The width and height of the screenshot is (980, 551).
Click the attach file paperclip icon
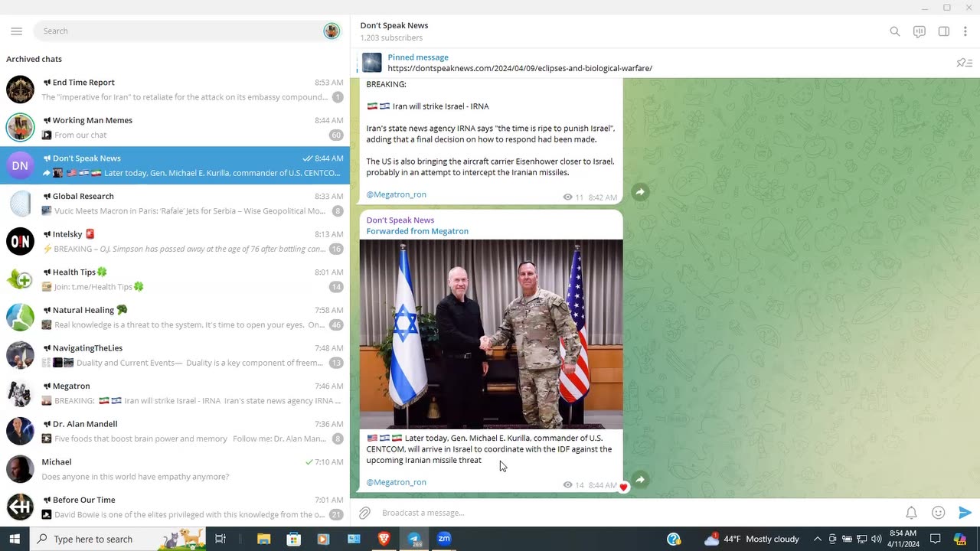(365, 513)
